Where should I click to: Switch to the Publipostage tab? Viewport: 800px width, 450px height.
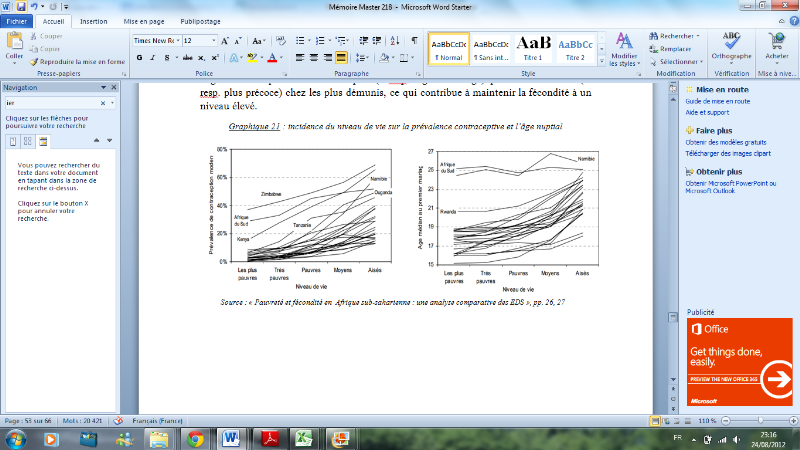pos(201,21)
